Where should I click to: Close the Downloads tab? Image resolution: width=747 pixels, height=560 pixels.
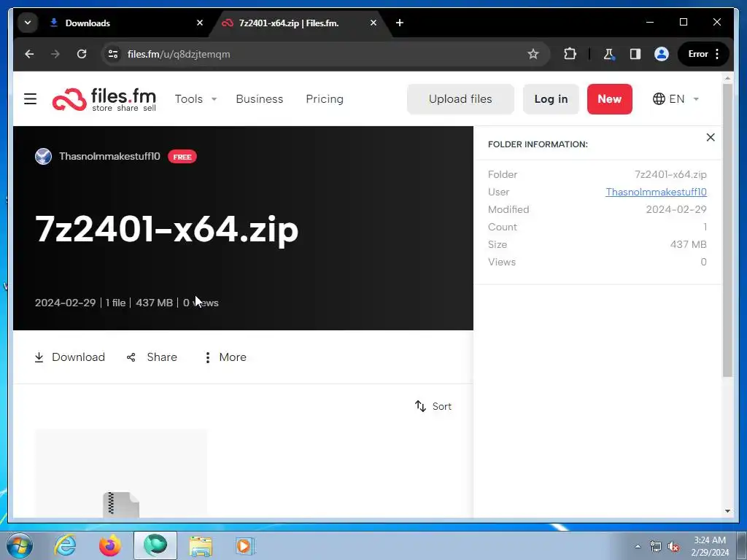(200, 23)
